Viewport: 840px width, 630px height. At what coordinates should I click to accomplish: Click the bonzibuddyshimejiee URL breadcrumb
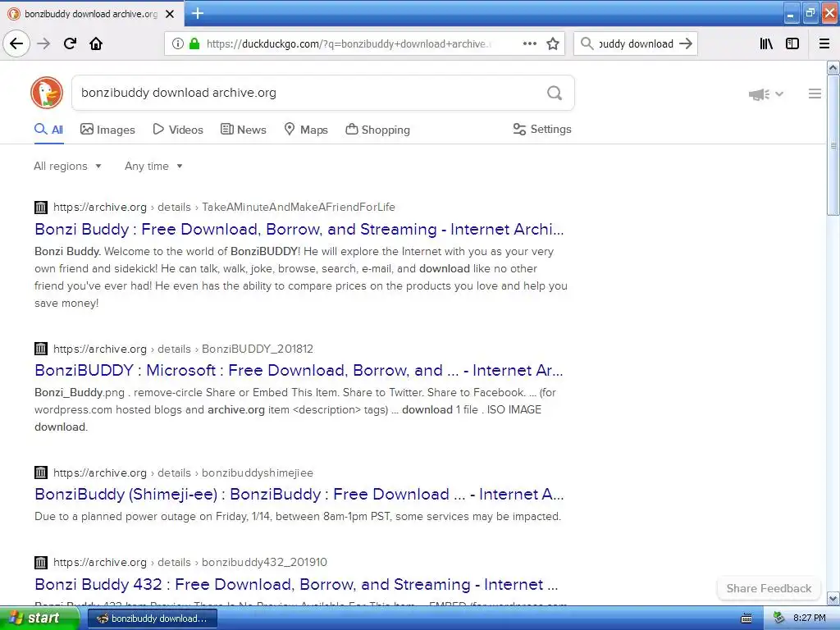click(x=257, y=472)
